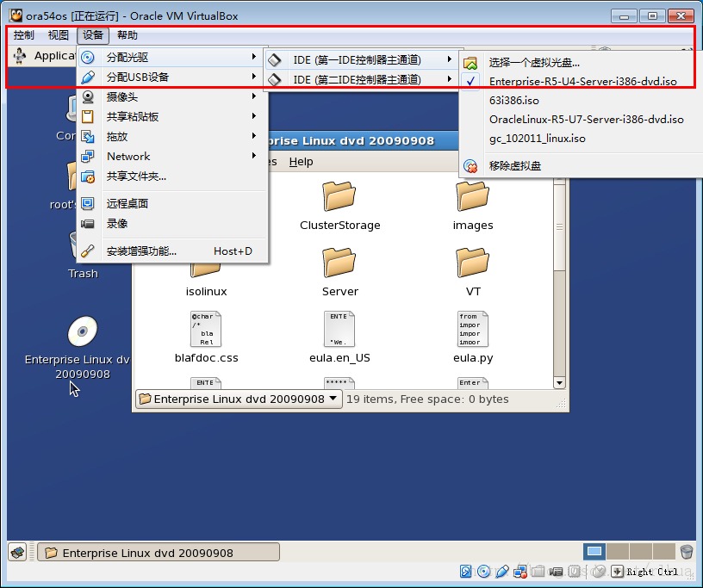The image size is (703, 588).
Task: Open the 视图 menu
Action: (59, 35)
